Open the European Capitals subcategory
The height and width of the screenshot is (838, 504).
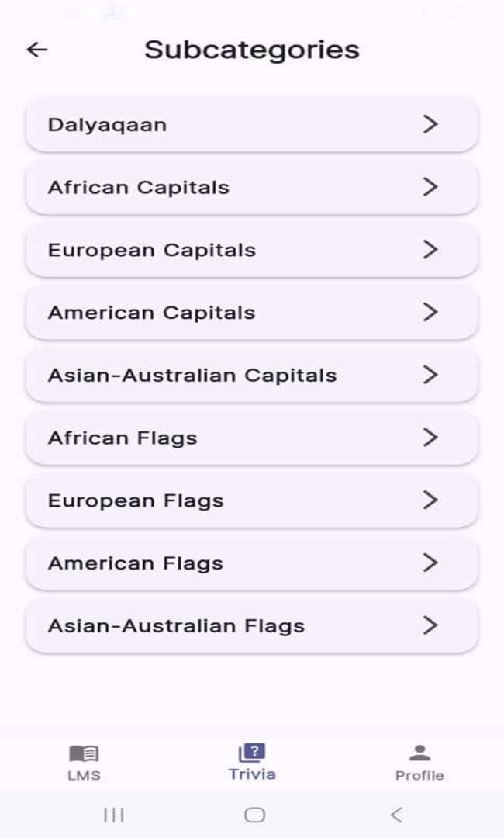point(252,250)
